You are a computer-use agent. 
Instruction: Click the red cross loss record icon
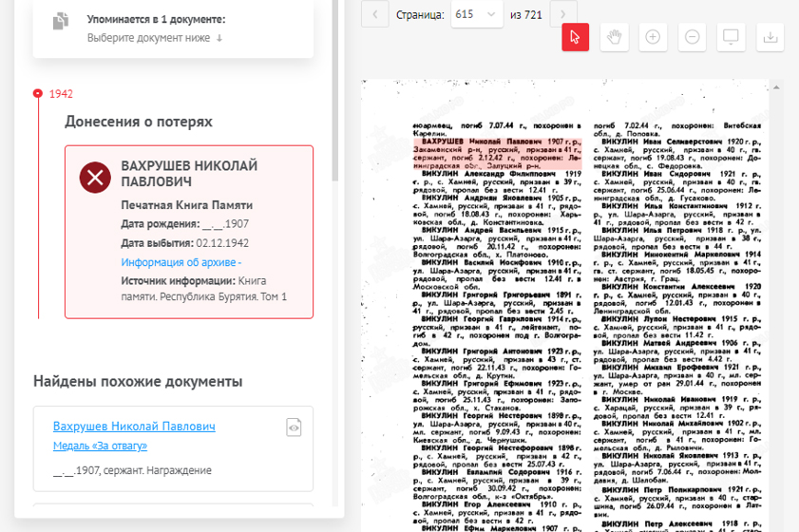pos(94,178)
